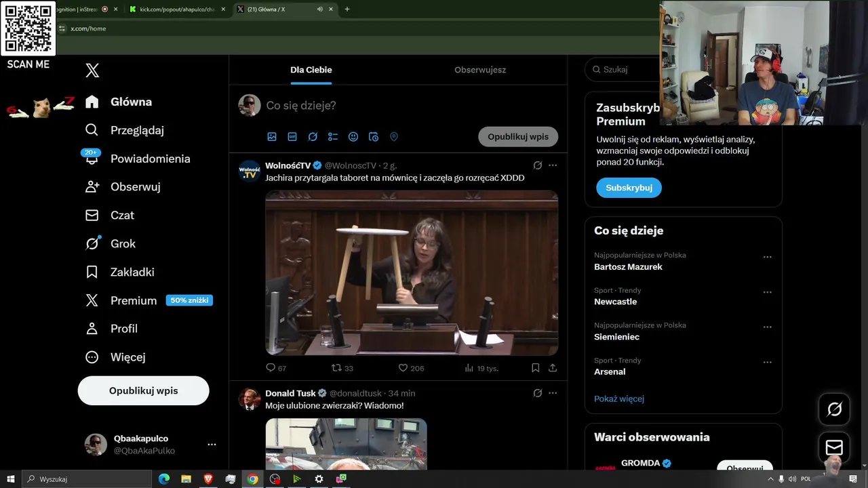
Task: Open Przeglądaj explore page
Action: click(125, 130)
